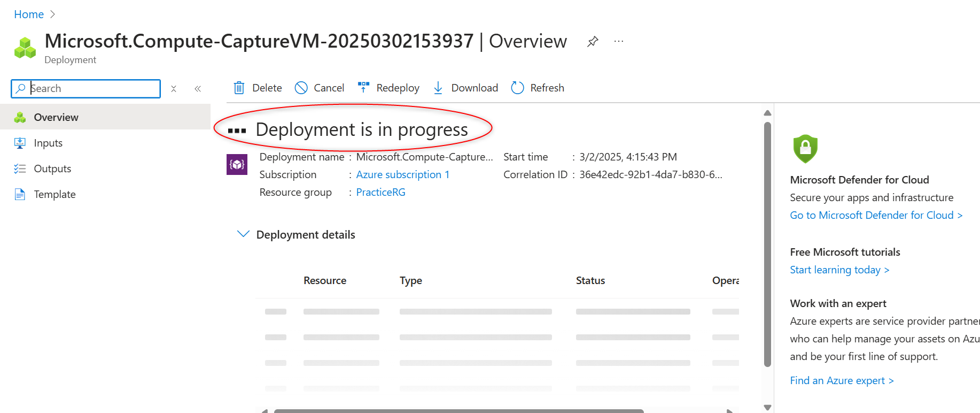Open Start learning today link
This screenshot has width=980, height=413.
[839, 270]
